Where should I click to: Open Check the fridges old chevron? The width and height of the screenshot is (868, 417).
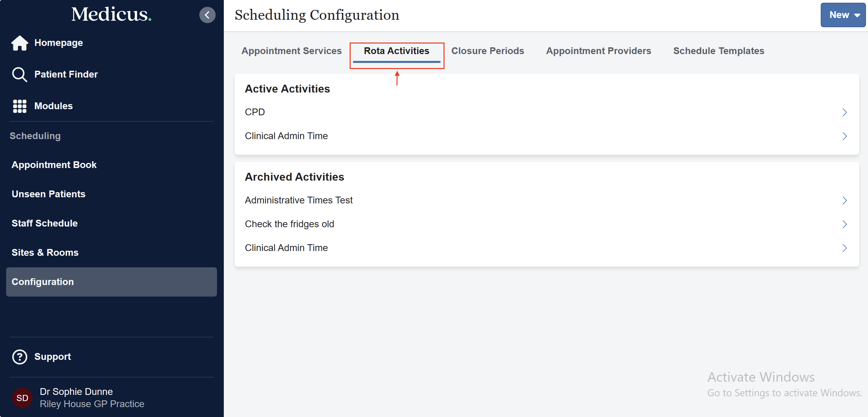pos(845,224)
